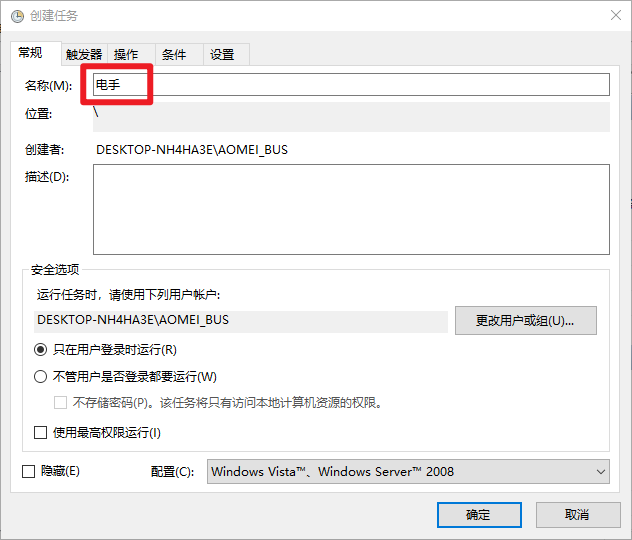
Task: Switch to the 条件 tab
Action: pyautogui.click(x=179, y=54)
